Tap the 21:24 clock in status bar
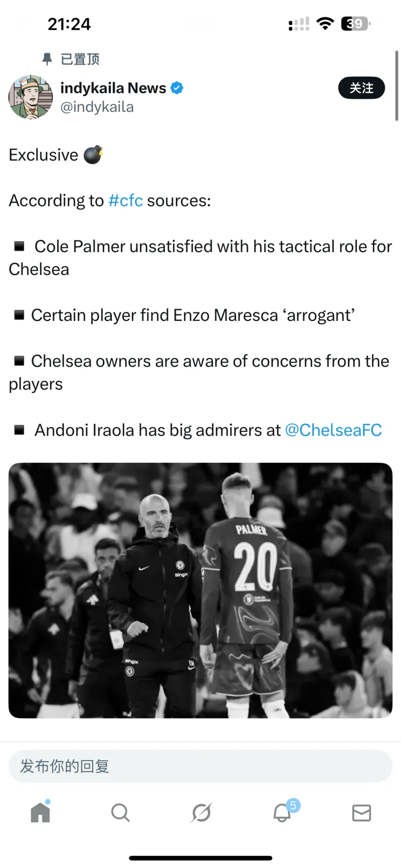The height and width of the screenshot is (868, 401). [x=69, y=24]
